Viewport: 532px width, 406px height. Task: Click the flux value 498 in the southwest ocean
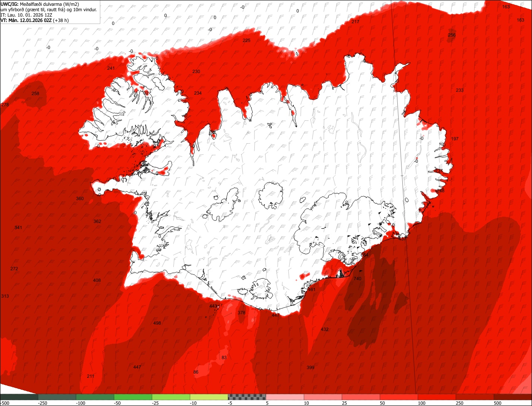tap(157, 323)
